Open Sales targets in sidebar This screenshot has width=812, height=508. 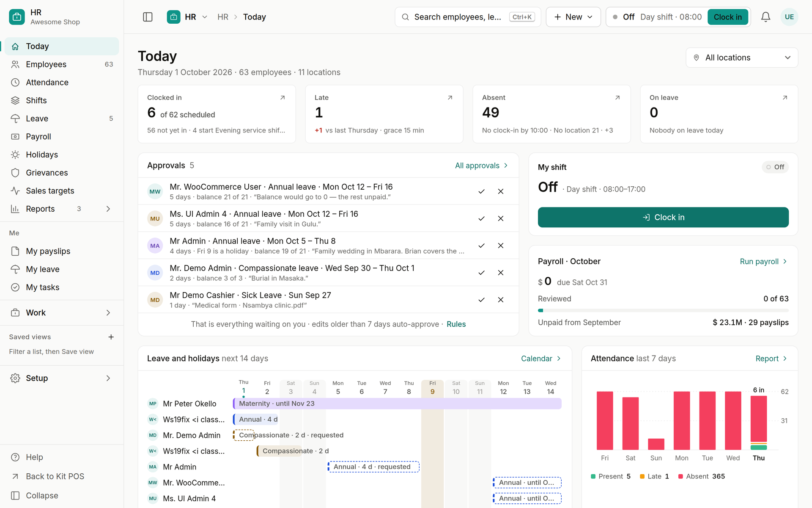62,191
